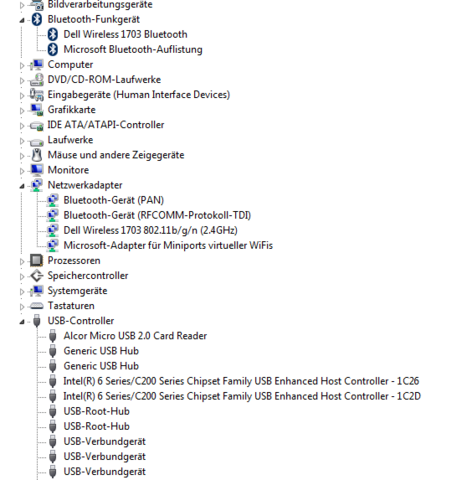This screenshot has height=480, width=462.
Task: Expand the Monitore category arrow
Action: (x=22, y=171)
